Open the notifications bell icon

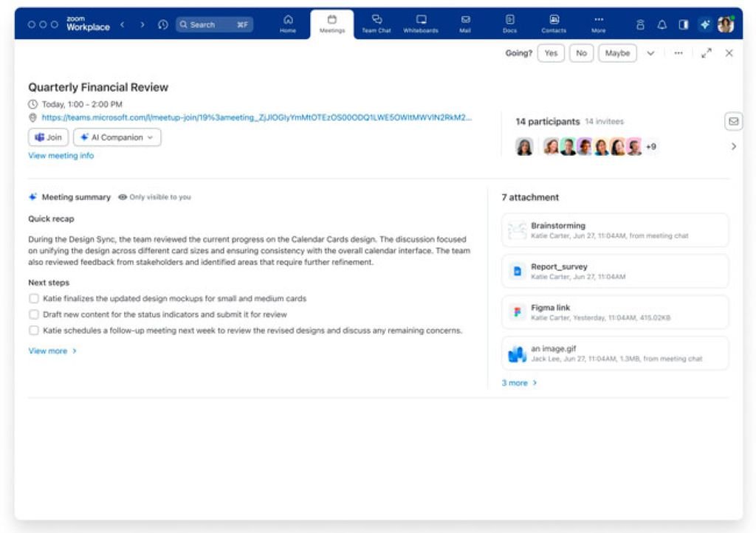click(x=662, y=24)
